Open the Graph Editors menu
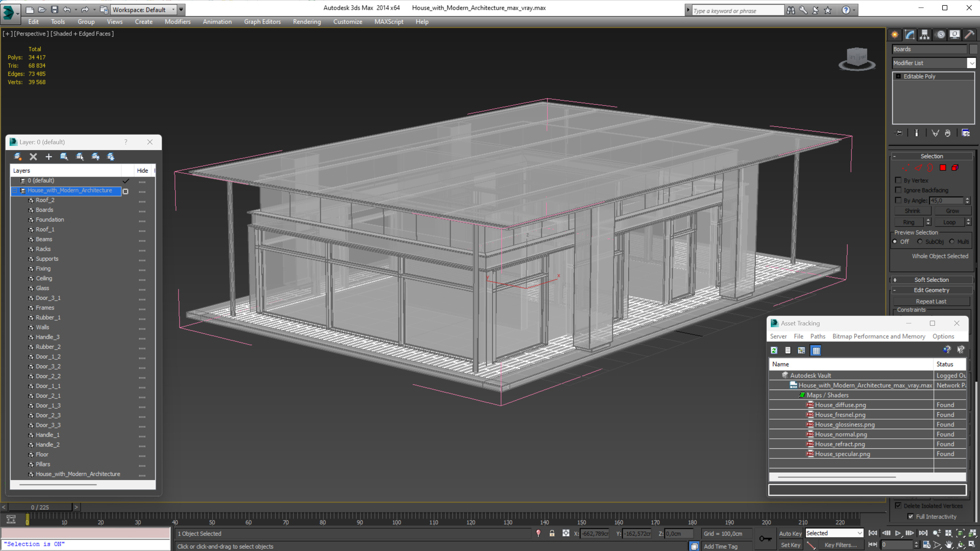The width and height of the screenshot is (980, 551). tap(262, 22)
